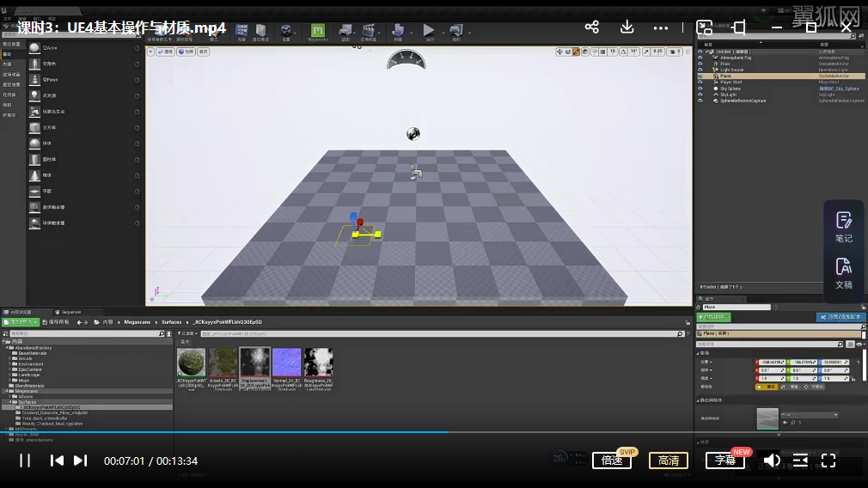Toggle the viewport grid snap button

603,52
